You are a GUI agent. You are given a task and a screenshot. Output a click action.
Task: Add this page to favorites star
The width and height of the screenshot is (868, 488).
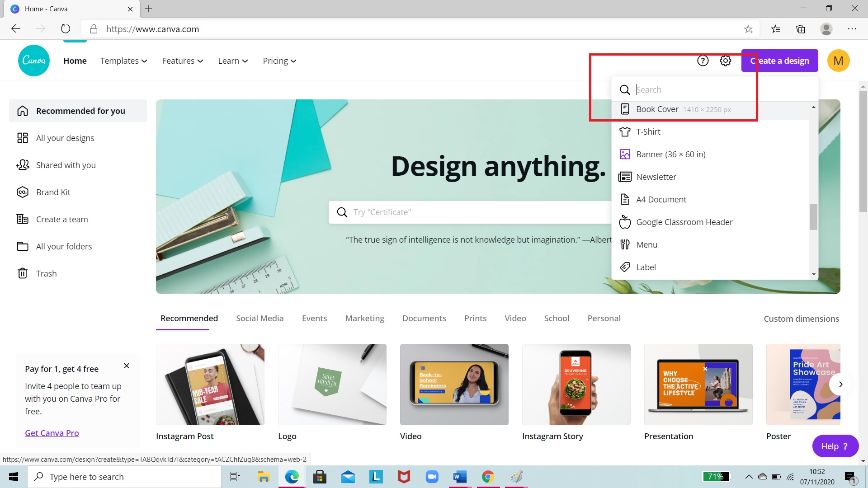coord(748,29)
